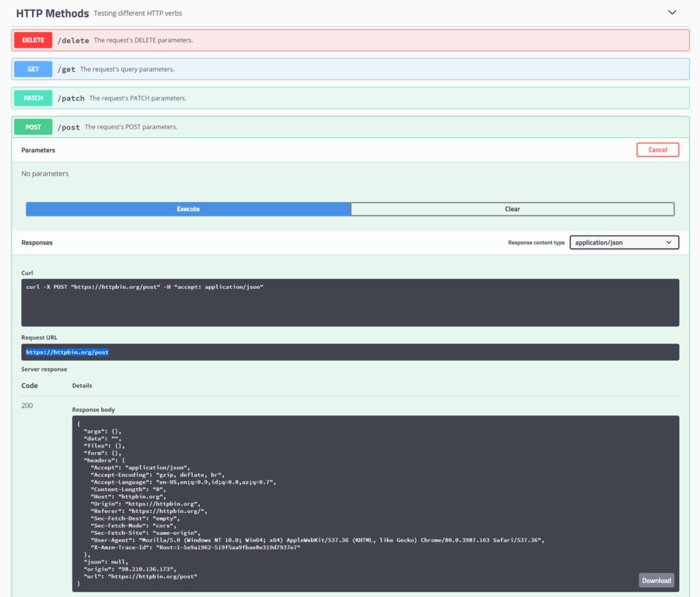Click the Clear button

tap(513, 209)
